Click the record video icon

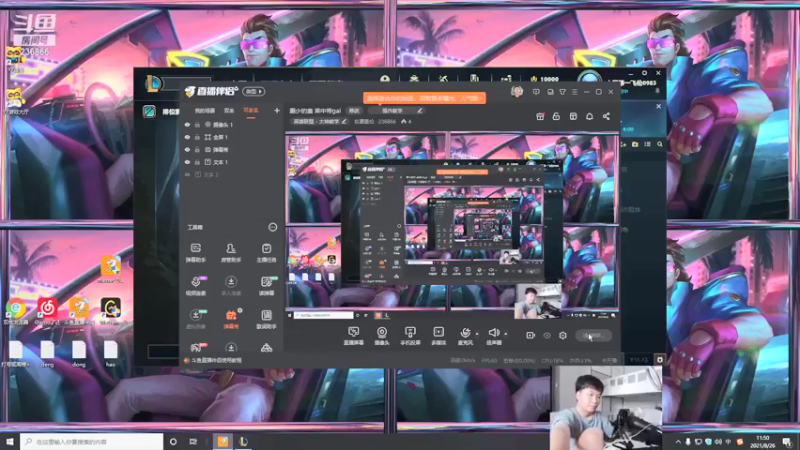(x=530, y=335)
